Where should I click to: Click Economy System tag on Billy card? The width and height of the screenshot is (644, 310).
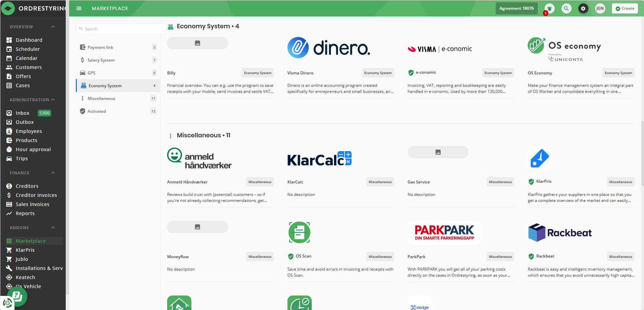pos(258,73)
